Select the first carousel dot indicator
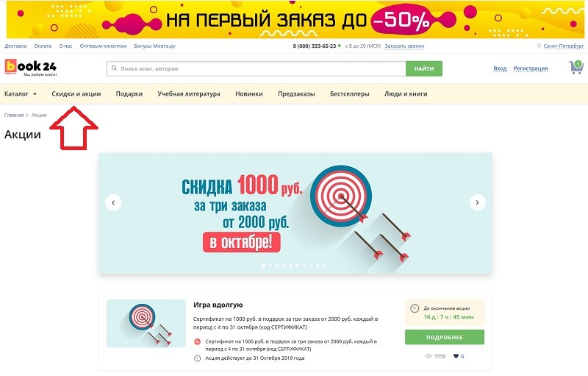Screen dimensions: 588x376 click(x=263, y=266)
